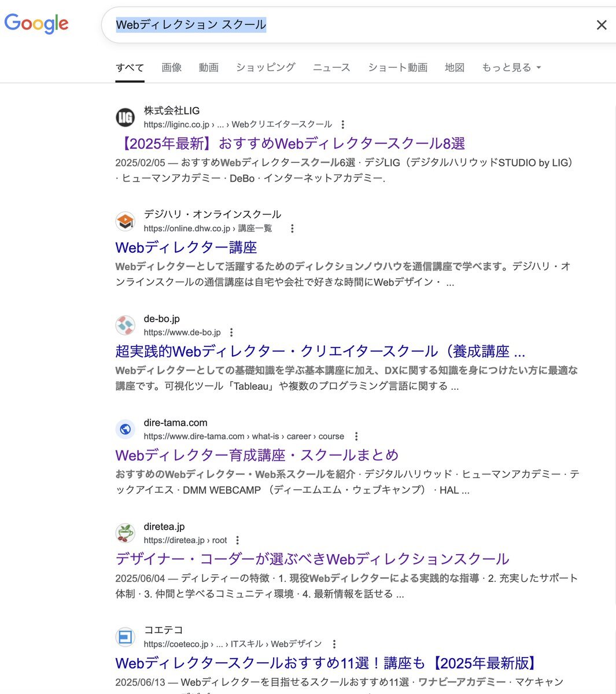Click the dire-tama.com what-is career course breadcrumb
Viewport: 616px width, 694px height.
click(244, 437)
